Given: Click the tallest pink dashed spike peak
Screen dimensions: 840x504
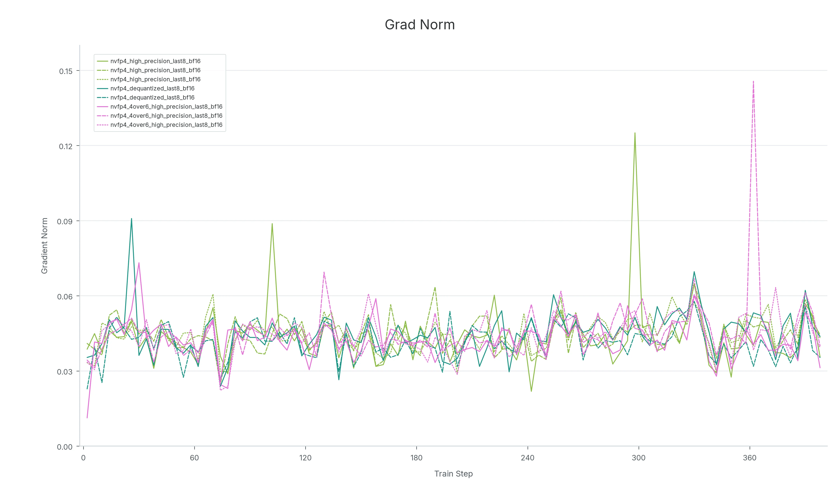Looking at the screenshot, I should point(753,81).
